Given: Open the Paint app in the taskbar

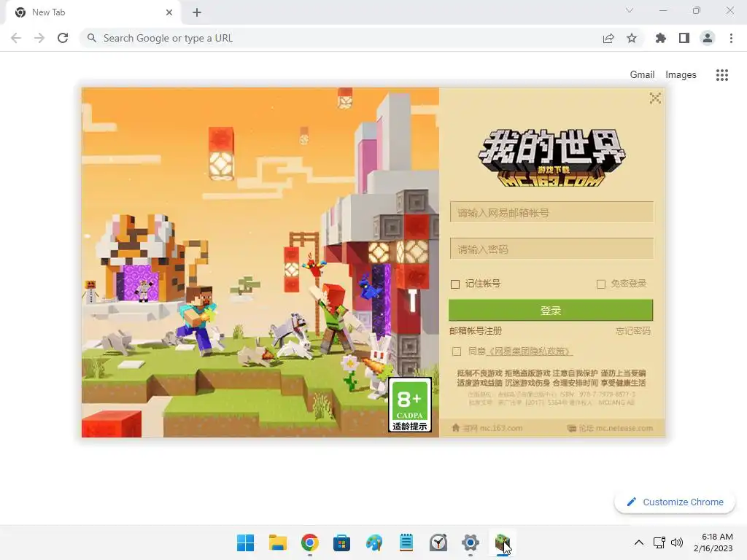Looking at the screenshot, I should pos(374,542).
